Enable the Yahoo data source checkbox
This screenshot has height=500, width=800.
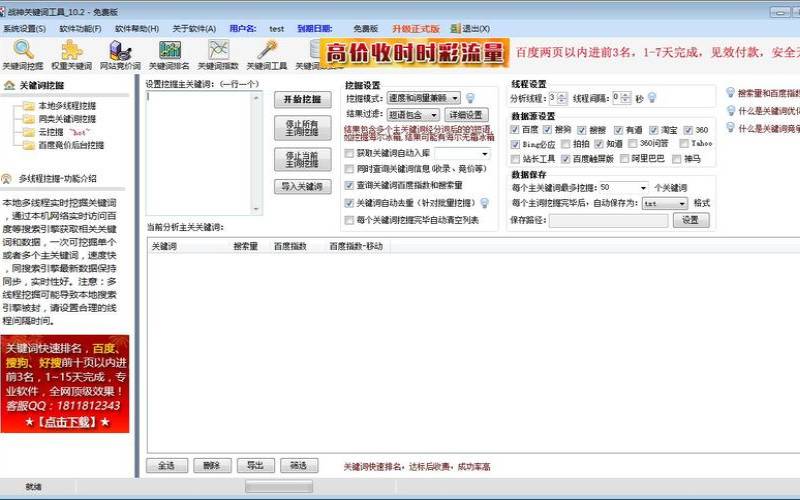pyautogui.click(x=684, y=143)
